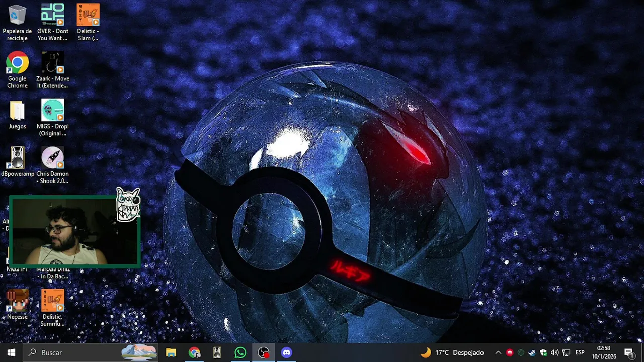
Task: Open the weather widget showing 17°C Despejado
Action: [452, 352]
